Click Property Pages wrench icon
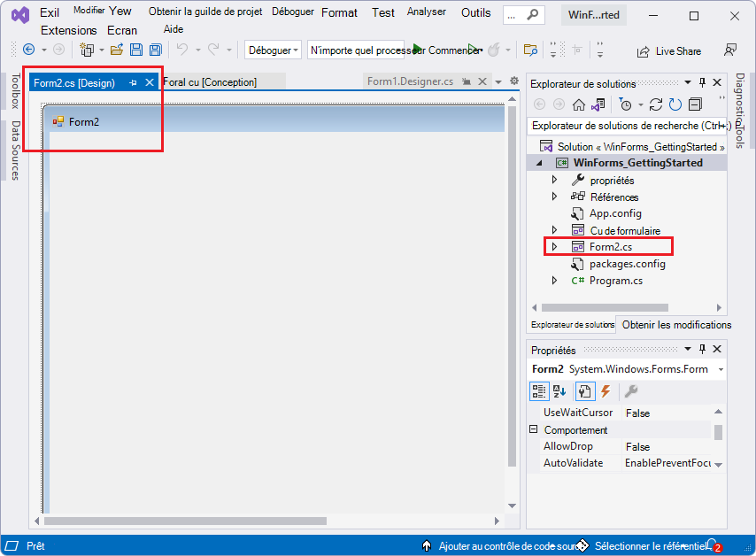The height and width of the screenshot is (556, 756). tap(630, 391)
